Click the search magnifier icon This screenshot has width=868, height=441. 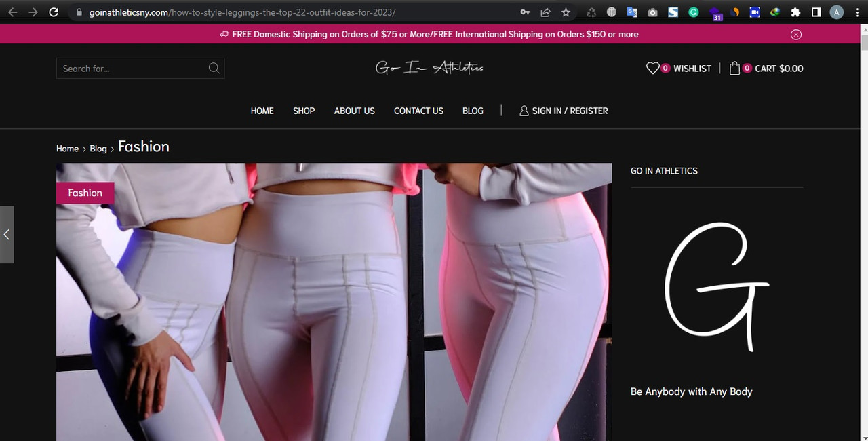214,68
